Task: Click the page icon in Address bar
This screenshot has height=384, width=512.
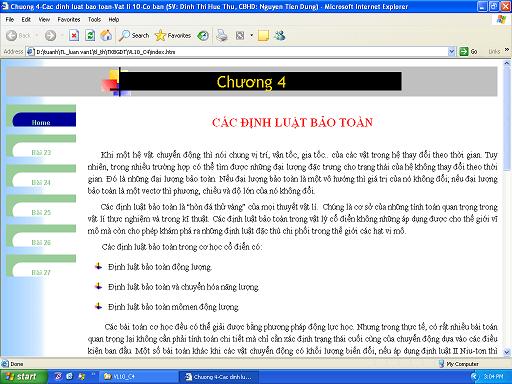Action: coord(31,52)
